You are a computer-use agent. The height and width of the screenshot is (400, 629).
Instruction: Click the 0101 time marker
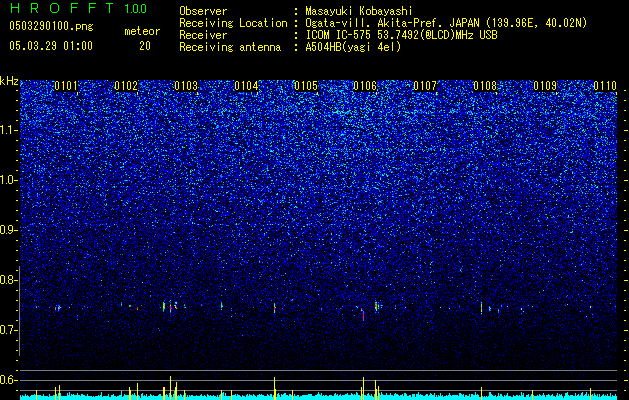(66, 86)
